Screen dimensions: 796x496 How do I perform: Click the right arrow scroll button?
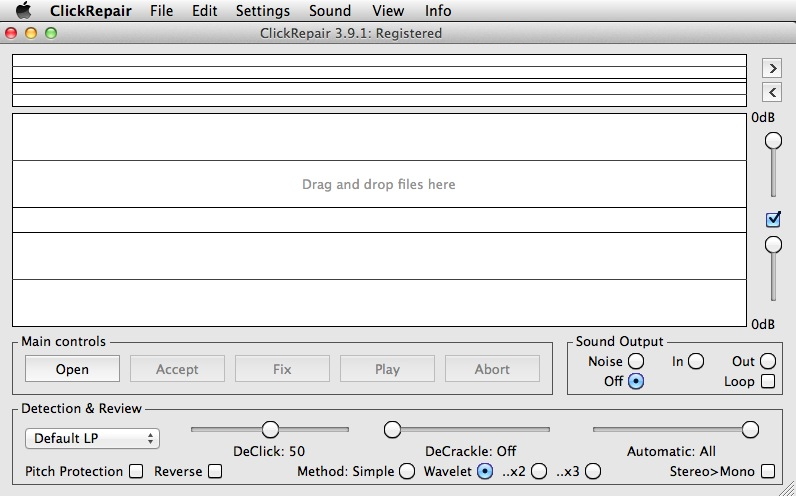click(x=771, y=68)
